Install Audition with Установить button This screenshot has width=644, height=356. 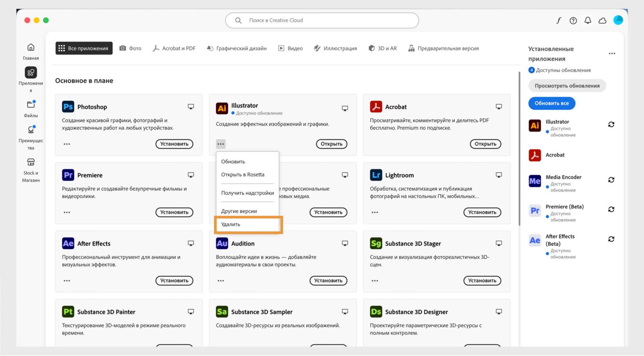[x=328, y=281]
